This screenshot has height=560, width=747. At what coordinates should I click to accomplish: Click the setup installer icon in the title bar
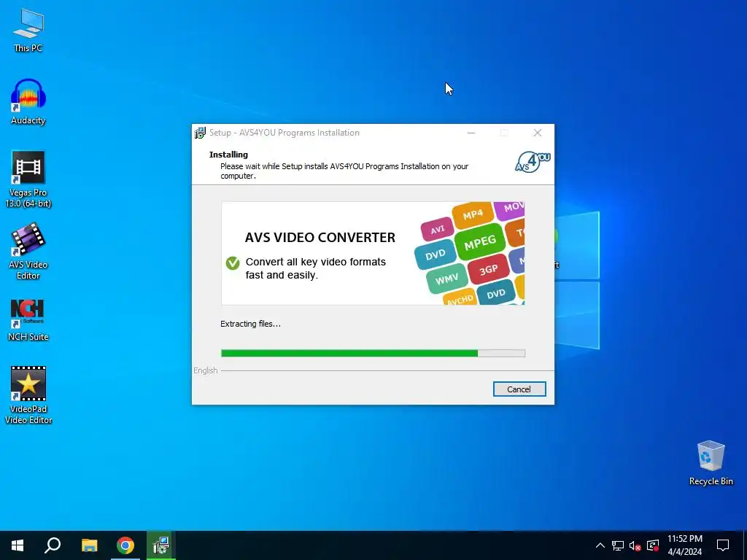[x=200, y=133]
